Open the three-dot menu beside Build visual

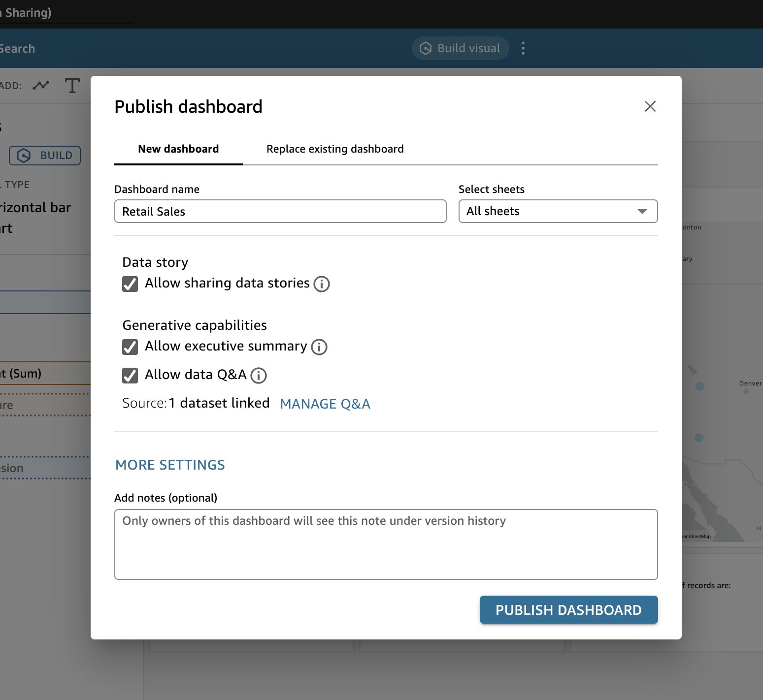click(523, 48)
